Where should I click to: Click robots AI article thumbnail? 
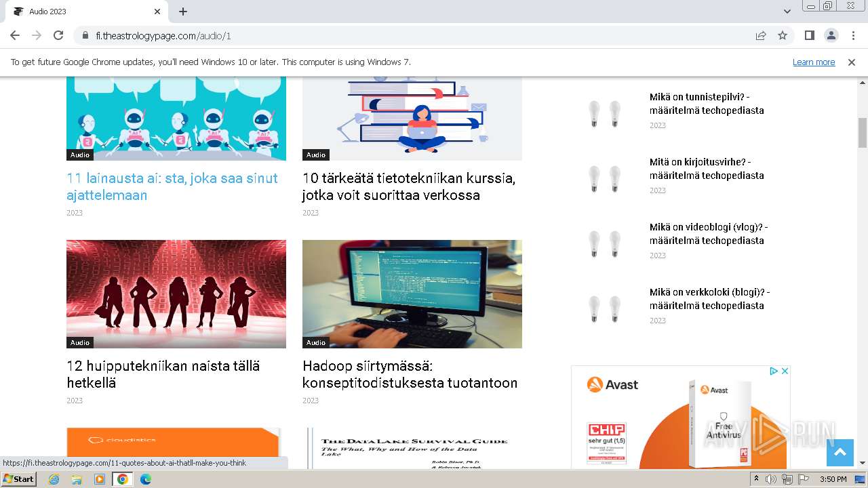click(176, 119)
